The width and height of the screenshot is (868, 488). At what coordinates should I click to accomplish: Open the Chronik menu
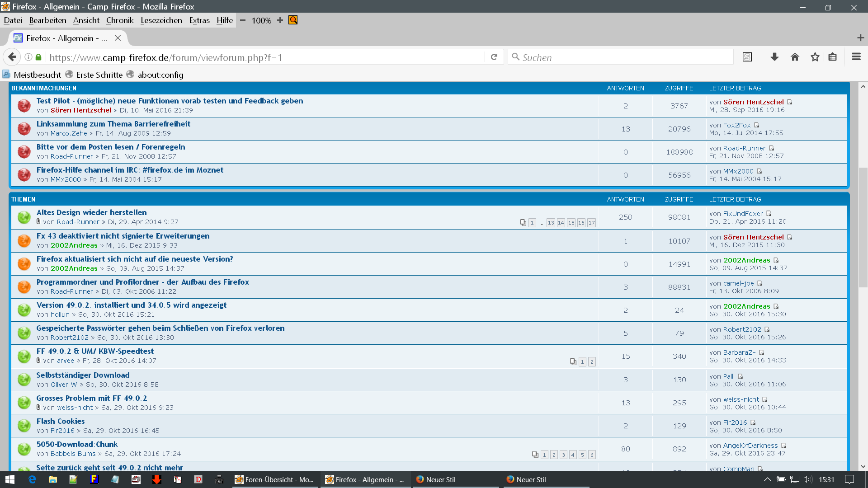pos(120,20)
